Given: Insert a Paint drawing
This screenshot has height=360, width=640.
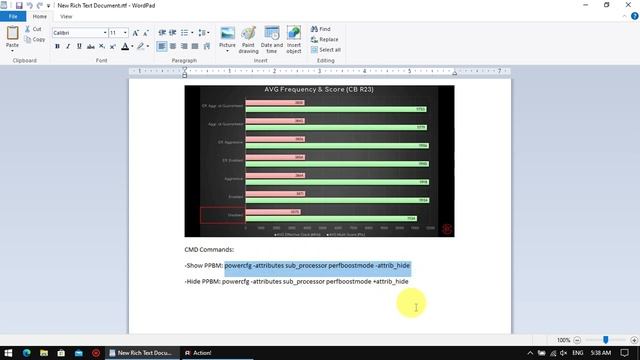Looking at the screenshot, I should click(x=248, y=40).
